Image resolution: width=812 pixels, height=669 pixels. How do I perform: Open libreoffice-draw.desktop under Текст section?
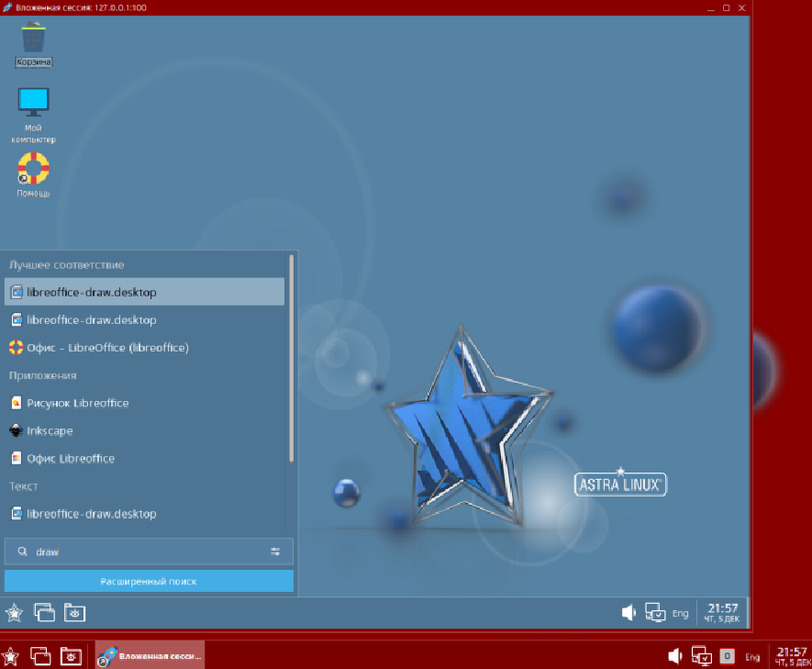[x=144, y=514]
